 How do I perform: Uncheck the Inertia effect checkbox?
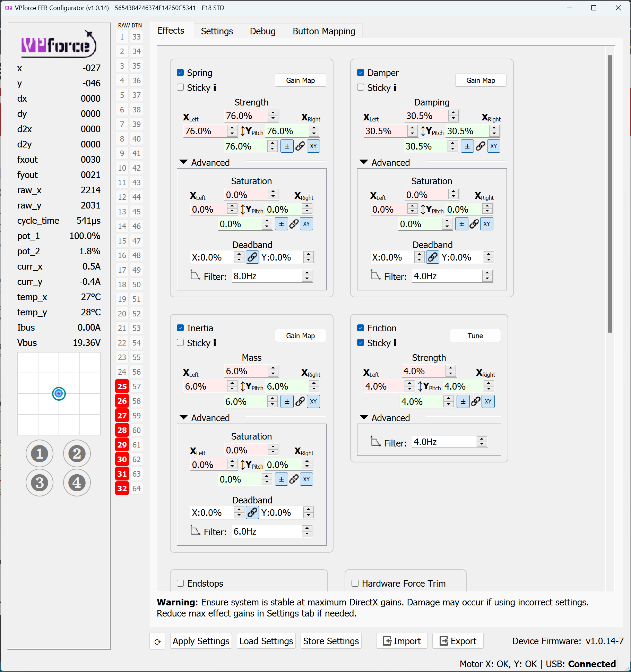pyautogui.click(x=180, y=328)
